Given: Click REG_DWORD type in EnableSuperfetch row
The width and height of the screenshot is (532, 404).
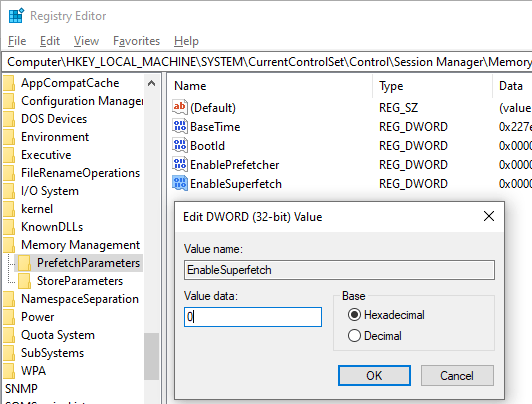Looking at the screenshot, I should (413, 184).
